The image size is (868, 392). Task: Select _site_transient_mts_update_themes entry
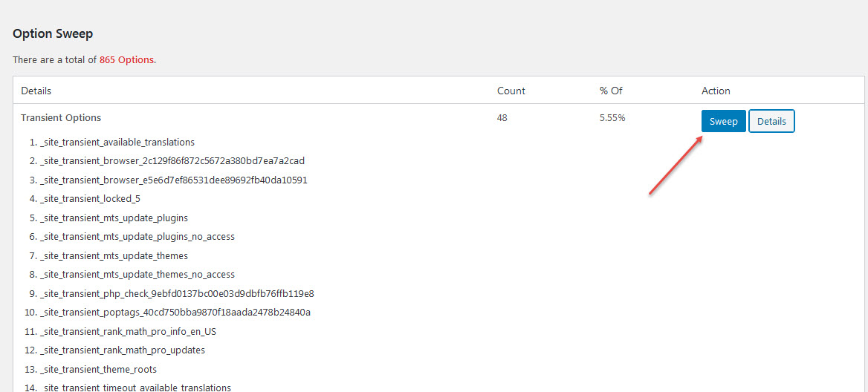coord(114,256)
